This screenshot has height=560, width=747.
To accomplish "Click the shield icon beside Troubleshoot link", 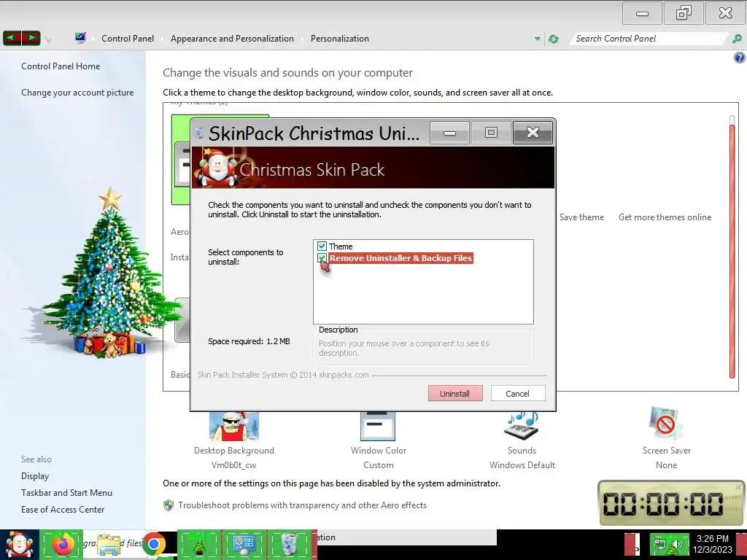I will [x=169, y=505].
